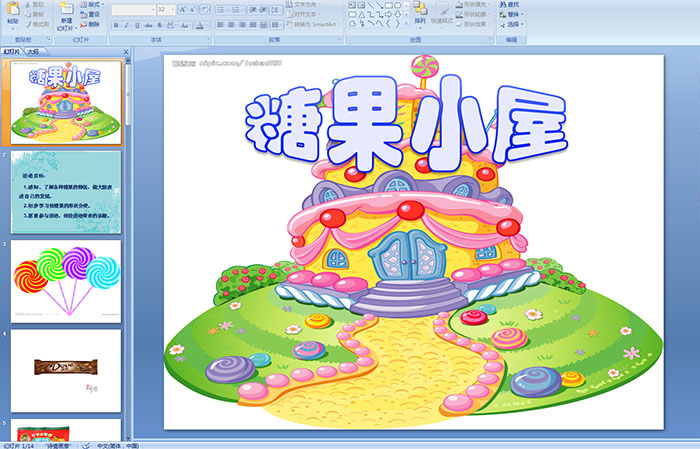Click the Shape Fill (形状填充) swatch
700x449 pixels.
point(459,4)
